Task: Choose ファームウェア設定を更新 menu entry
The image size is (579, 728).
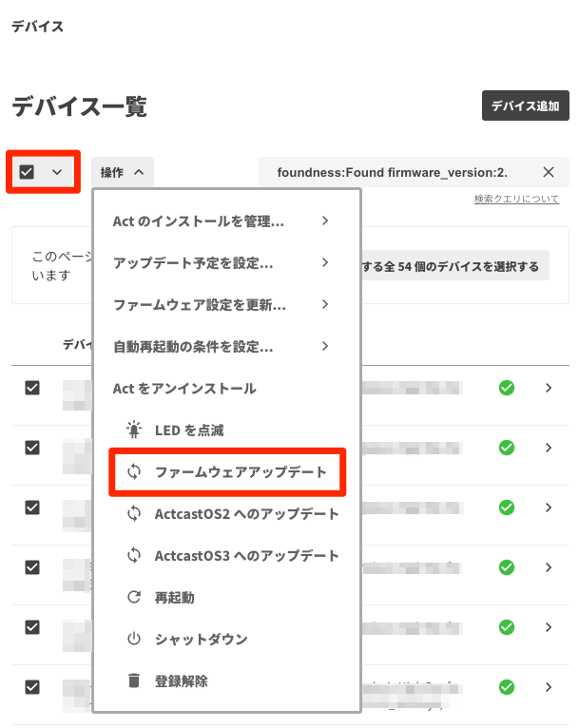Action: pos(199,305)
